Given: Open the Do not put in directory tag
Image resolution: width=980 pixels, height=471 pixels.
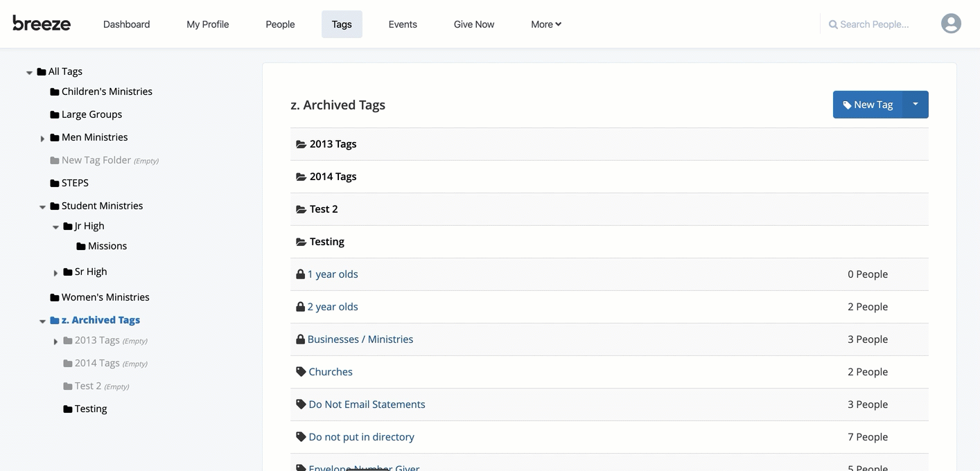Looking at the screenshot, I should point(361,436).
